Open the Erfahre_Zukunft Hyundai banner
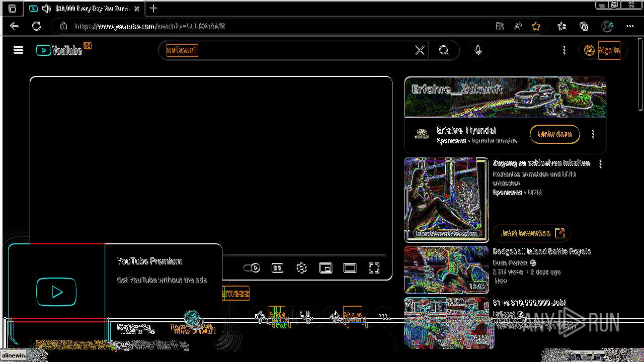 point(505,97)
